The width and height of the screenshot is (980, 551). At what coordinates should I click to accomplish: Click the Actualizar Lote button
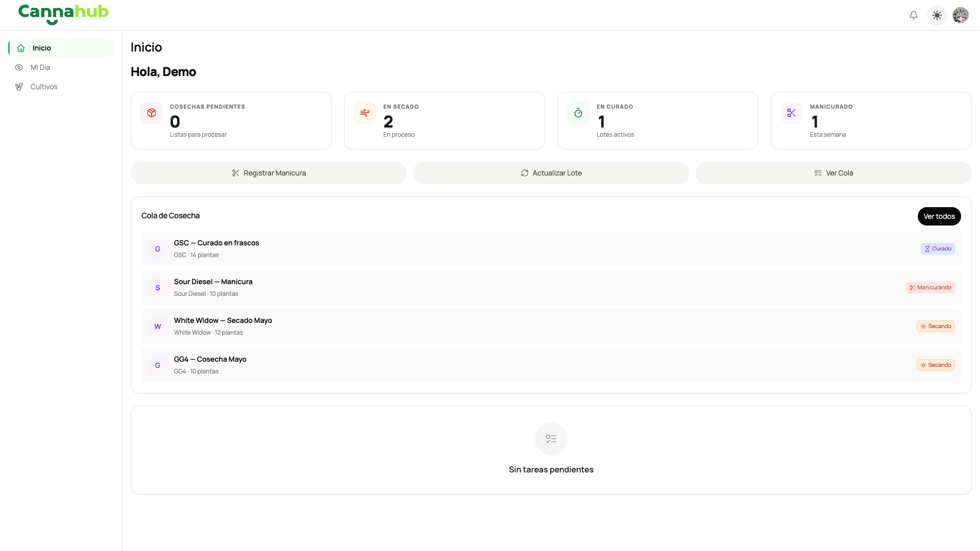[x=551, y=173]
